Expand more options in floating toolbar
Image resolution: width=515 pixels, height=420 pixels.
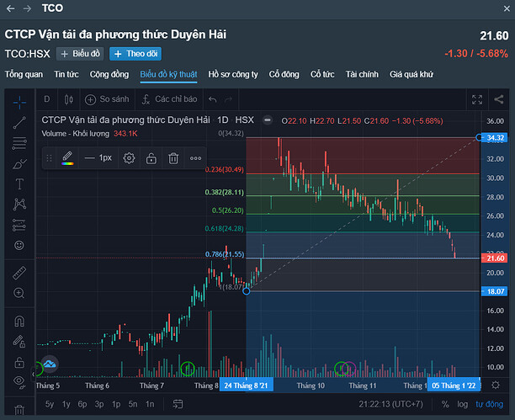click(195, 157)
